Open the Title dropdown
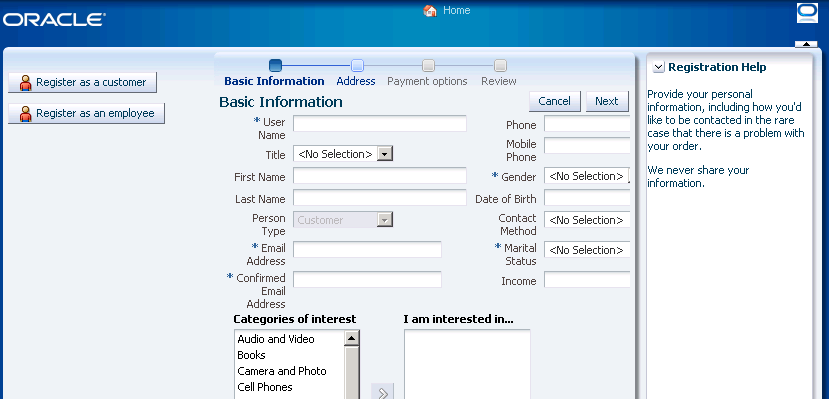This screenshot has height=399, width=829. [x=385, y=154]
